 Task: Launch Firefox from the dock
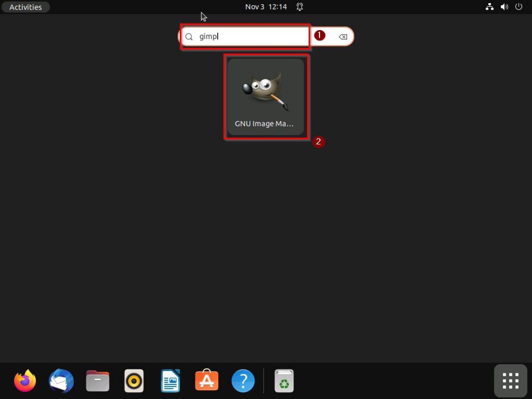(x=24, y=380)
